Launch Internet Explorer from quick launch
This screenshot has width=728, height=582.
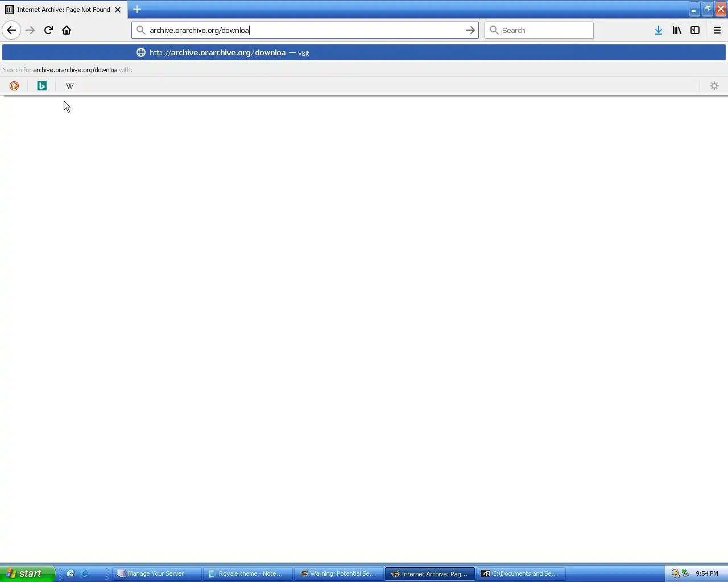[x=84, y=573]
